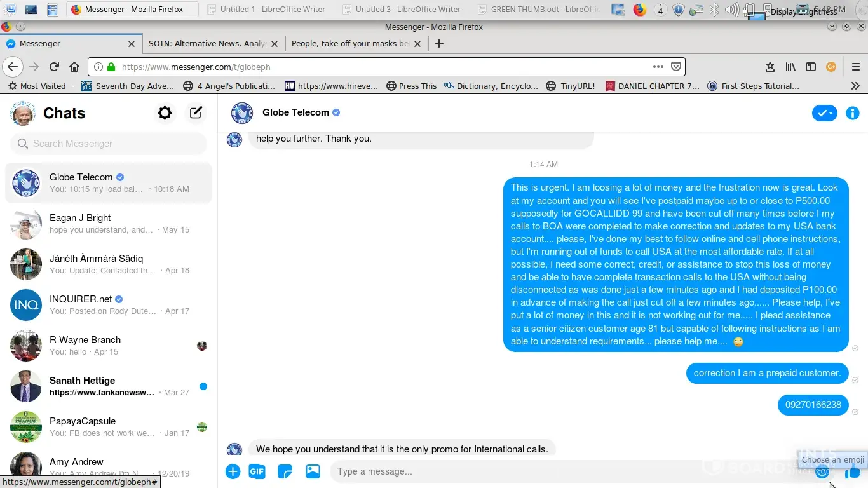Switch to 'People, take off your masks' tab
Image resolution: width=868 pixels, height=488 pixels.
coord(357,43)
